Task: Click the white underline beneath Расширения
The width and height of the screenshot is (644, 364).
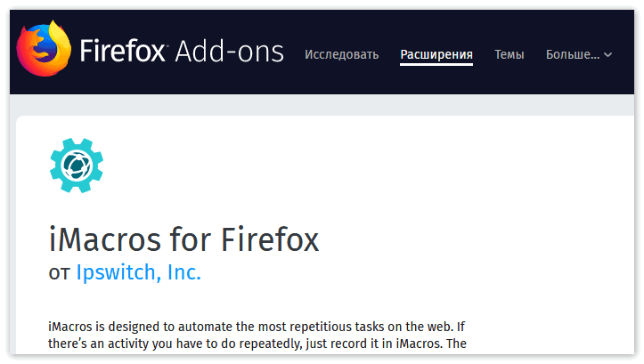Action: pos(436,66)
